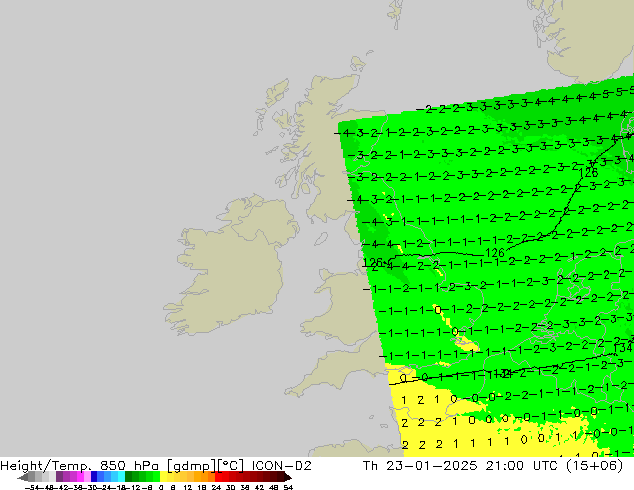Click the '54' label at legend right end
Viewport: 634px width, 490px height.
(288, 487)
